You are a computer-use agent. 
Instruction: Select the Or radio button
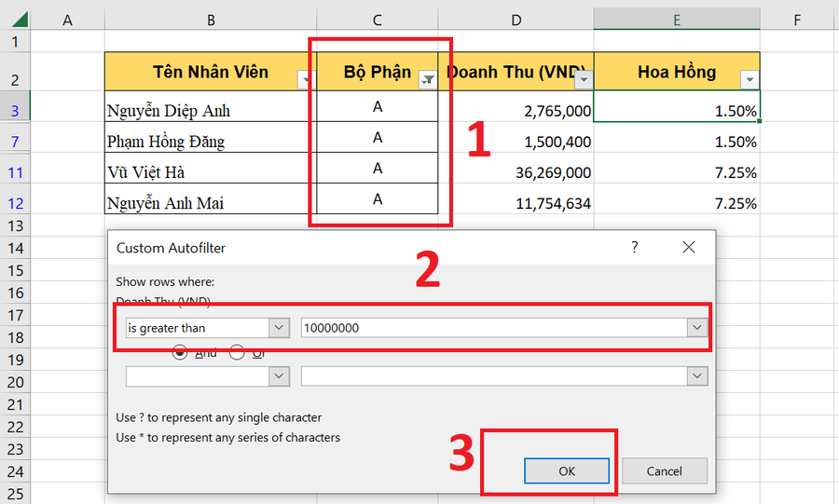pos(237,353)
